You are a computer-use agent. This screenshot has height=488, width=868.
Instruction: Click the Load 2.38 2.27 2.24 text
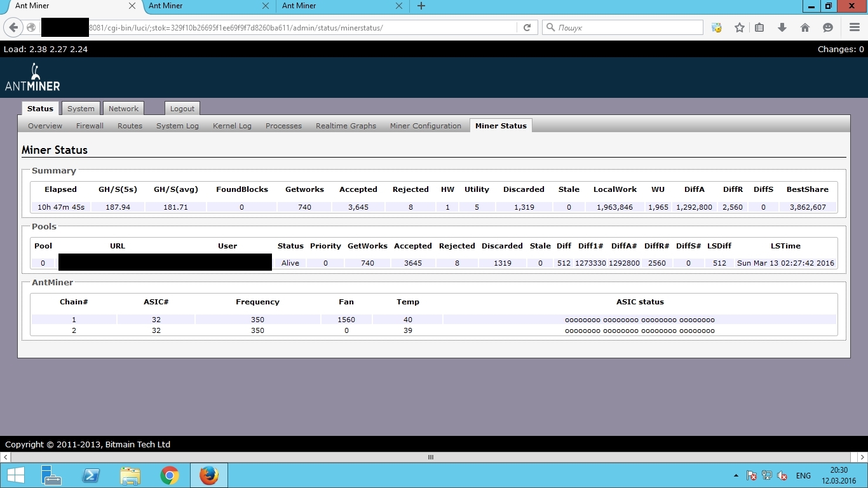[46, 49]
